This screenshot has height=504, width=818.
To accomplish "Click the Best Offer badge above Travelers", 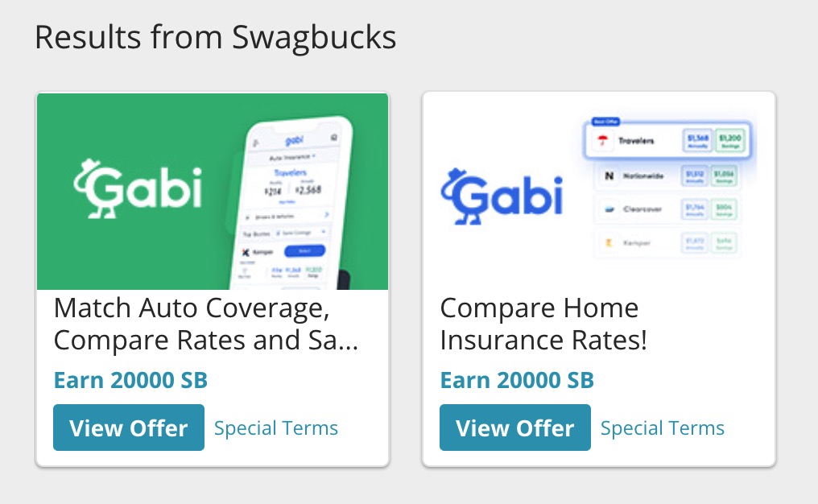I will pyautogui.click(x=606, y=122).
